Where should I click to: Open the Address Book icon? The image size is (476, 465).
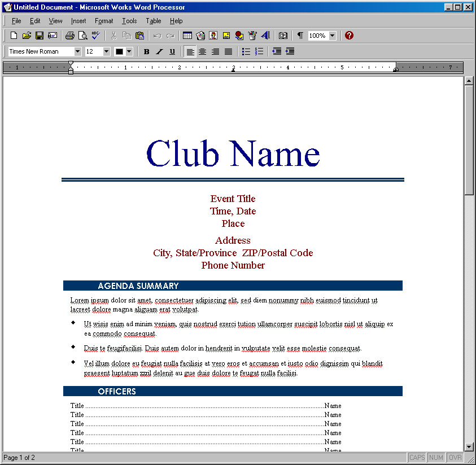pyautogui.click(x=283, y=36)
